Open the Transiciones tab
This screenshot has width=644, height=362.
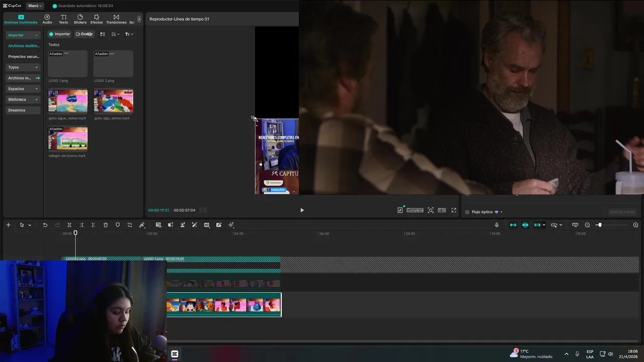(x=116, y=19)
